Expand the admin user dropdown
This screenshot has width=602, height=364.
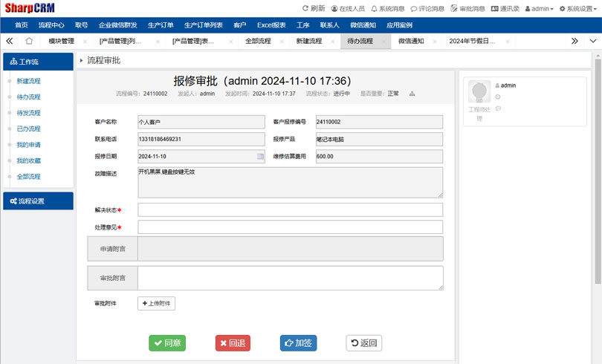(x=539, y=8)
